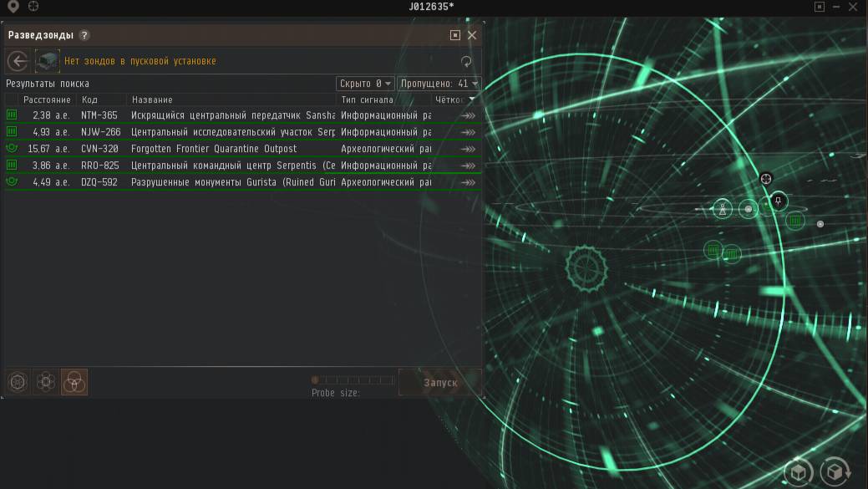Viewport: 868px width, 489px height.
Task: Expand the column options arrow after Чётко
Action: coord(472,99)
